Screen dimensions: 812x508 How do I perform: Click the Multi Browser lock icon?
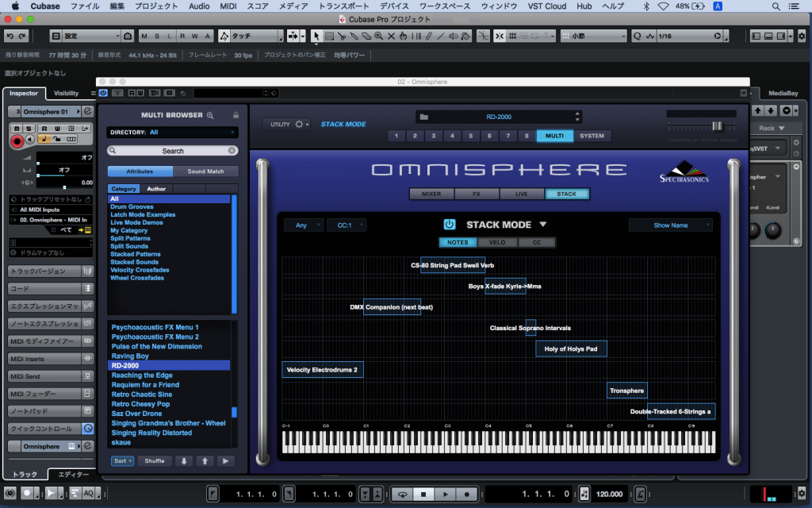click(x=236, y=115)
